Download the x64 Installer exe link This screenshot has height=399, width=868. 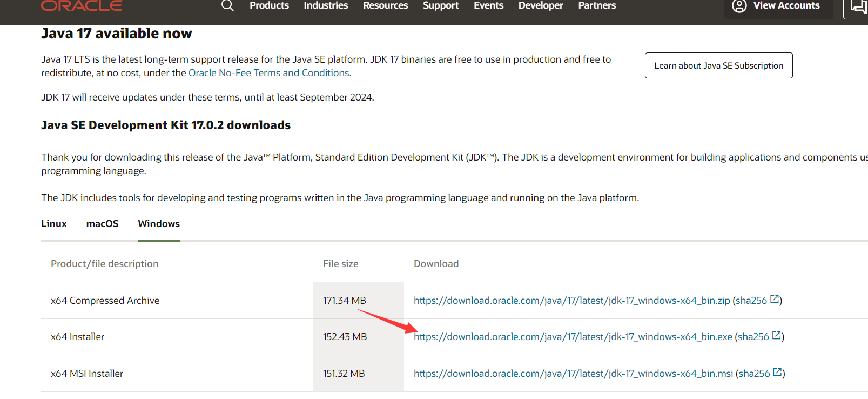point(573,337)
